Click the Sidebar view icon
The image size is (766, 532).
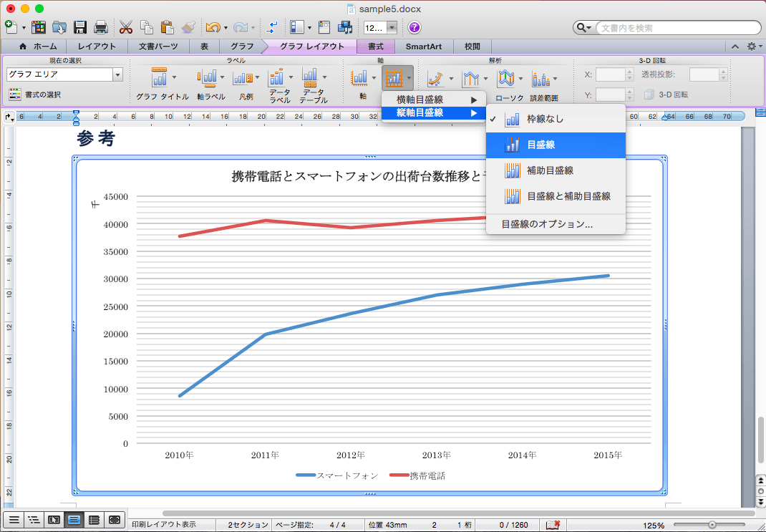(x=296, y=27)
